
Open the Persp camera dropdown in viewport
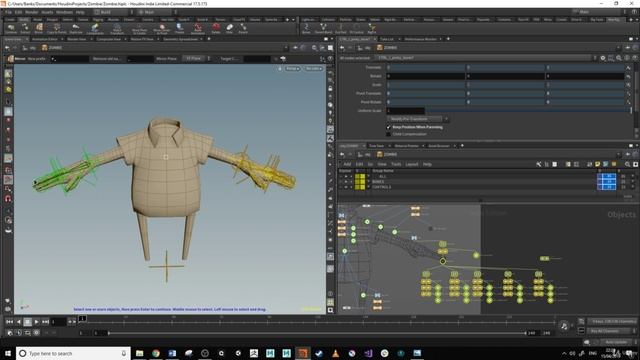pyautogui.click(x=292, y=69)
